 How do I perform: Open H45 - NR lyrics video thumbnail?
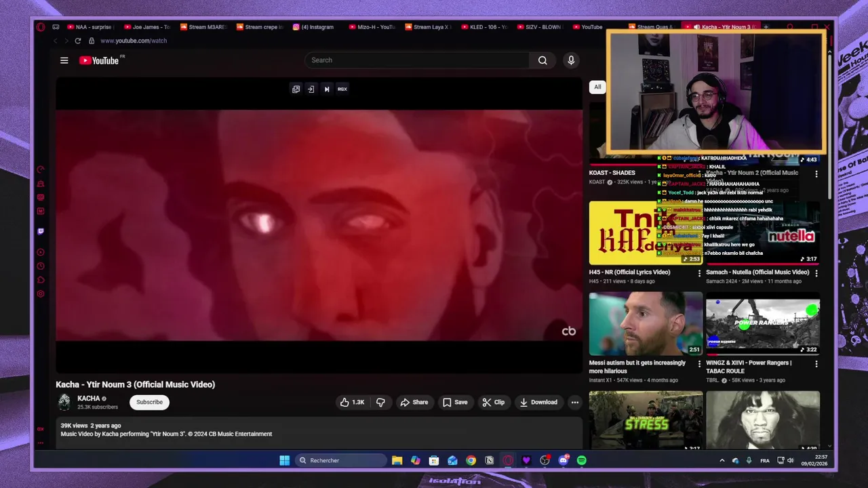tap(646, 232)
